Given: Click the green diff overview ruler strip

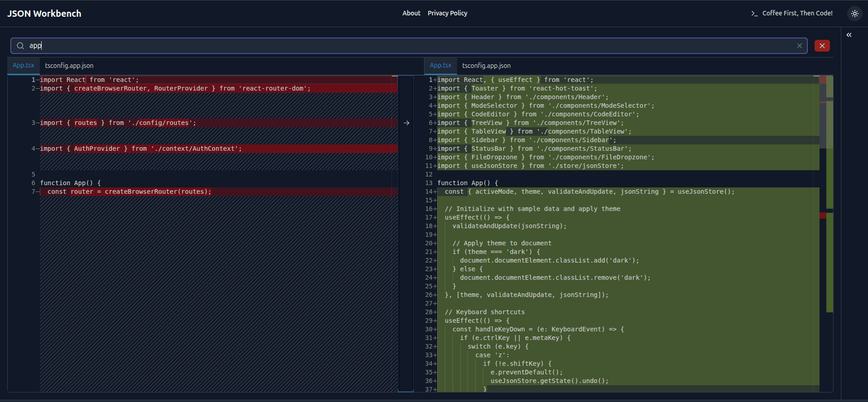Looking at the screenshot, I should (829, 263).
